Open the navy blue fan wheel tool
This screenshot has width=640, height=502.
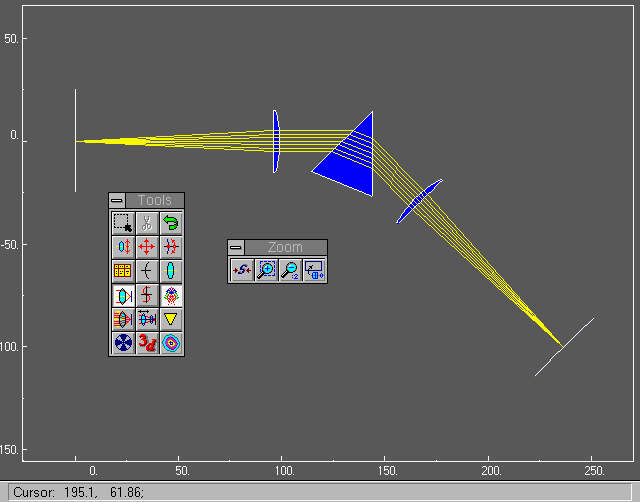tap(123, 343)
